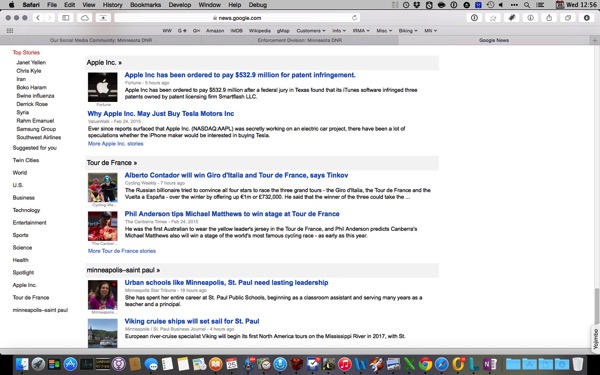Open the Downloads arrow button
Screen dimensions: 600x375
pos(586,18)
